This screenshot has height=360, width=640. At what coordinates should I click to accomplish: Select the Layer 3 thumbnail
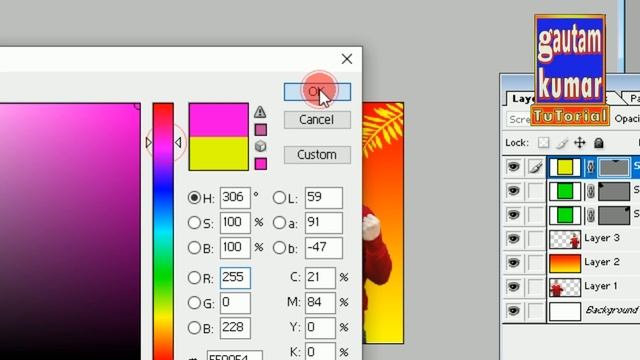tap(565, 240)
